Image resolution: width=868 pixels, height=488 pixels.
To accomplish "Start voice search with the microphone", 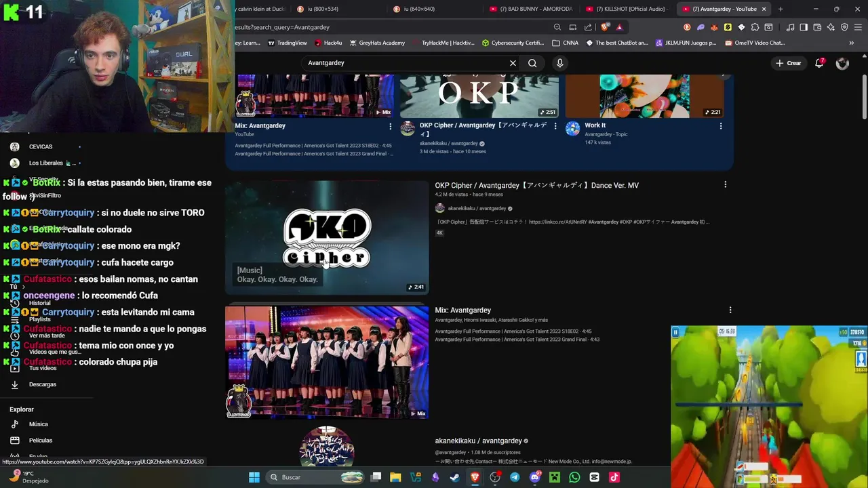I will 559,63.
